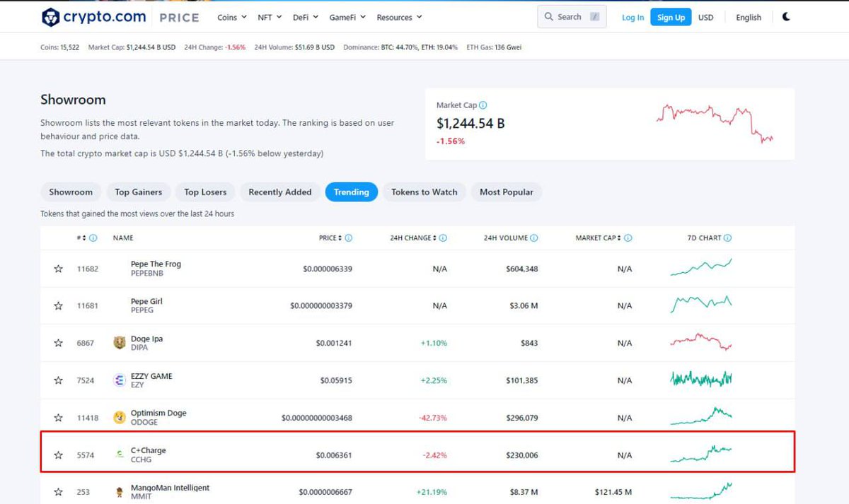
Task: Change language from English
Action: click(x=749, y=18)
